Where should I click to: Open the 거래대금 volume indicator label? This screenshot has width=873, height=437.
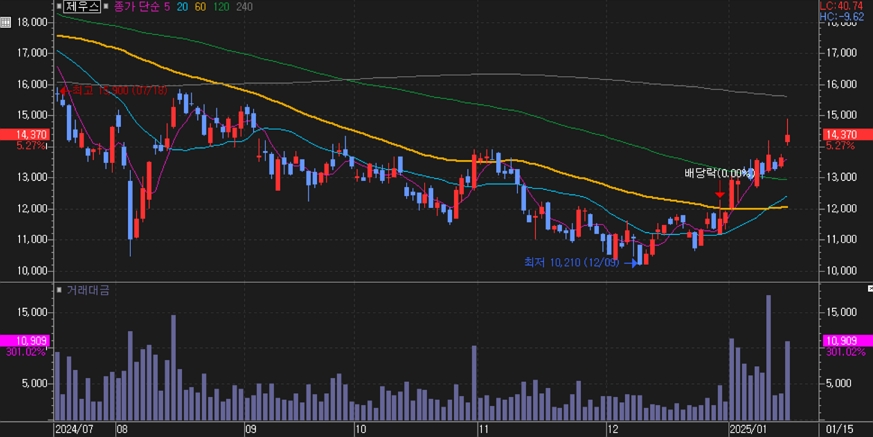(90, 290)
